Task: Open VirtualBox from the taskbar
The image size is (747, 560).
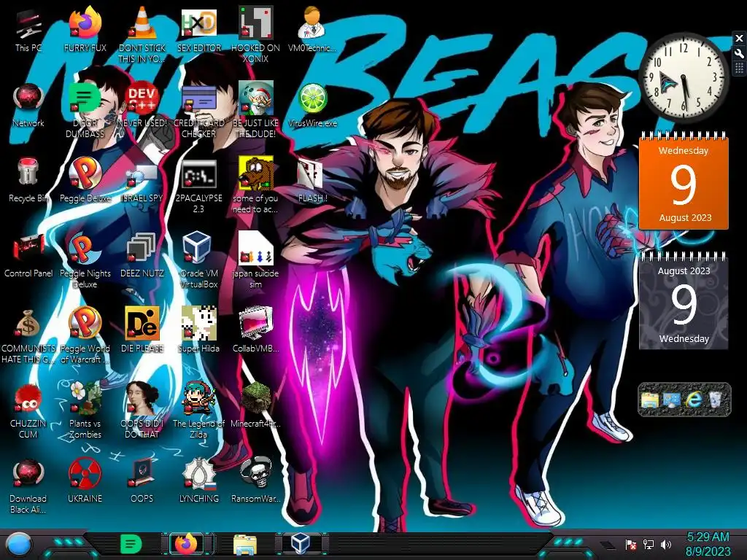Action: click(301, 544)
